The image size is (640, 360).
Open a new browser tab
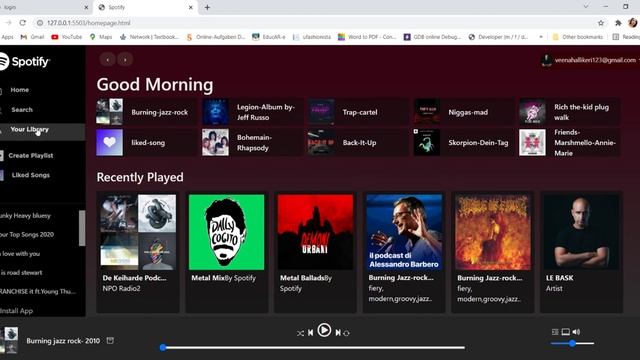point(207,7)
